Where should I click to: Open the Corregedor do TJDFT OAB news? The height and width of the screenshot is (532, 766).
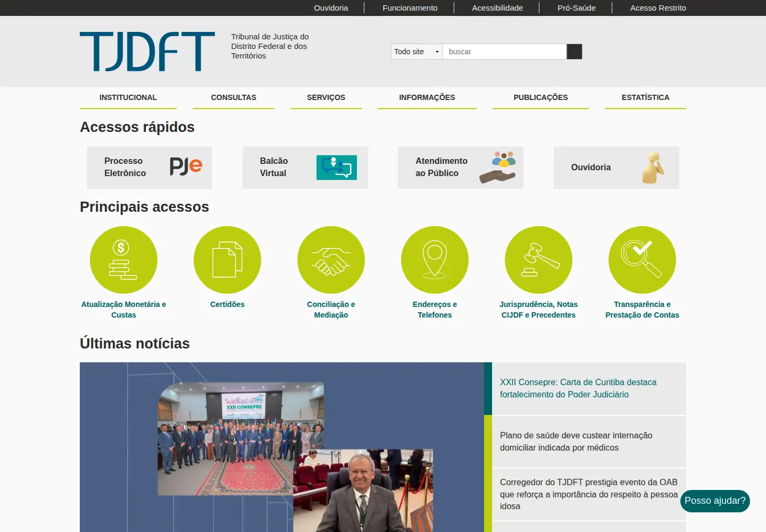tap(589, 494)
